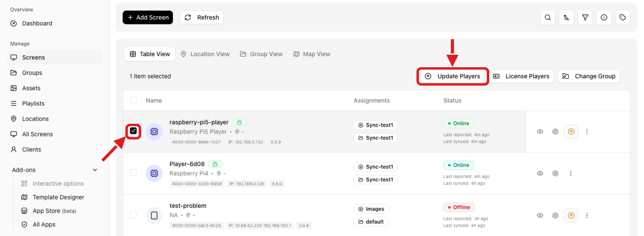Open more options for raspberry-pi5-player row
Viewport: 644px width, 236px height.
587,132
